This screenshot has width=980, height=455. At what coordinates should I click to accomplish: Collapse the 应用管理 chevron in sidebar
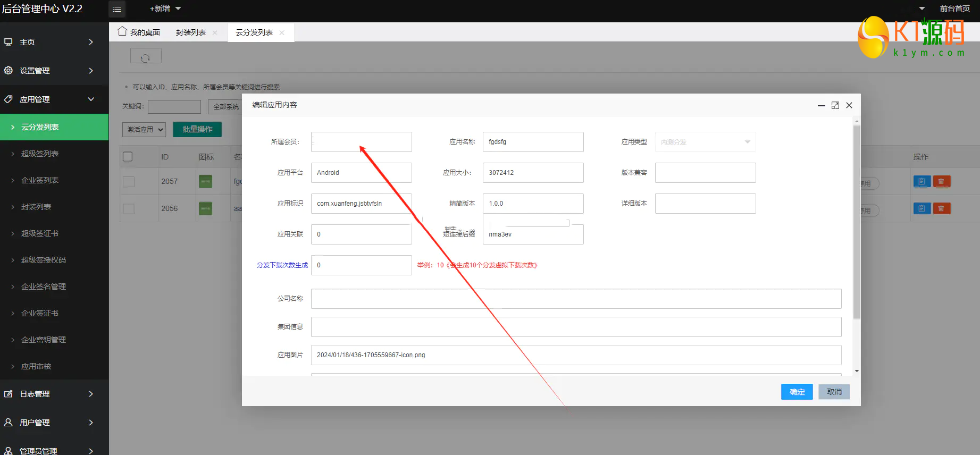click(91, 99)
